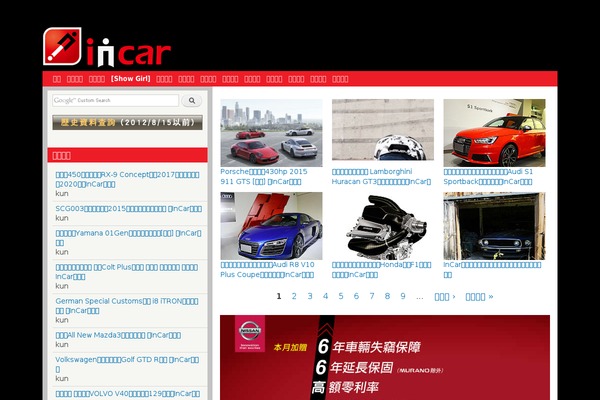Viewport: 600px width, 400px height.
Task: Open the Lamborghini Huracan GT3 article link
Action: pos(381,176)
